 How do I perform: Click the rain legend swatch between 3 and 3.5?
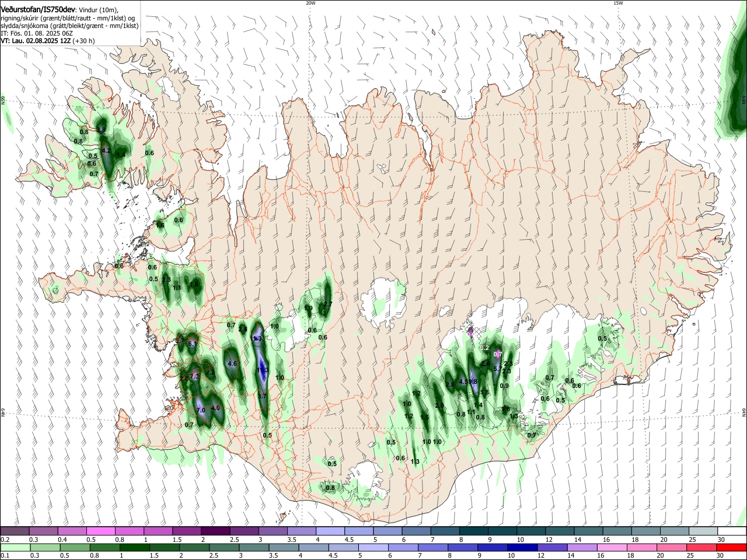coord(253,547)
